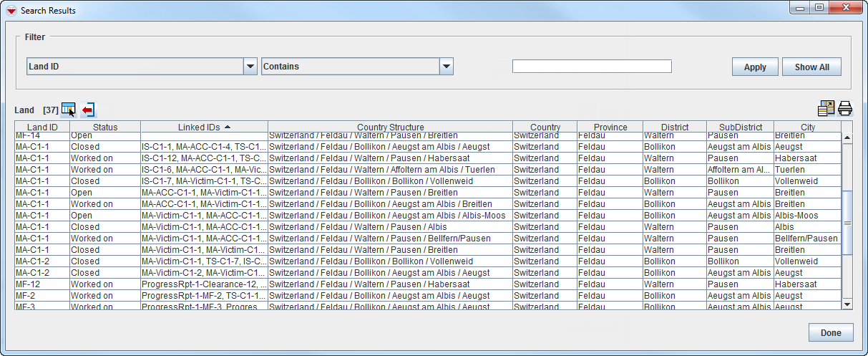Sort by Country Structure column header
This screenshot has width=868, height=356.
click(x=390, y=127)
